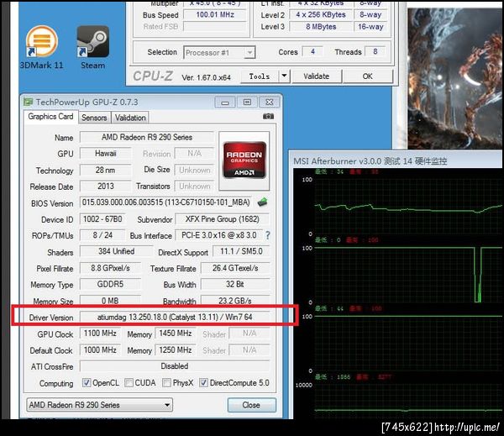The width and height of the screenshot is (504, 436).
Task: Click the CPU-Z Level 3 8 MBytes value
Action: (x=321, y=27)
